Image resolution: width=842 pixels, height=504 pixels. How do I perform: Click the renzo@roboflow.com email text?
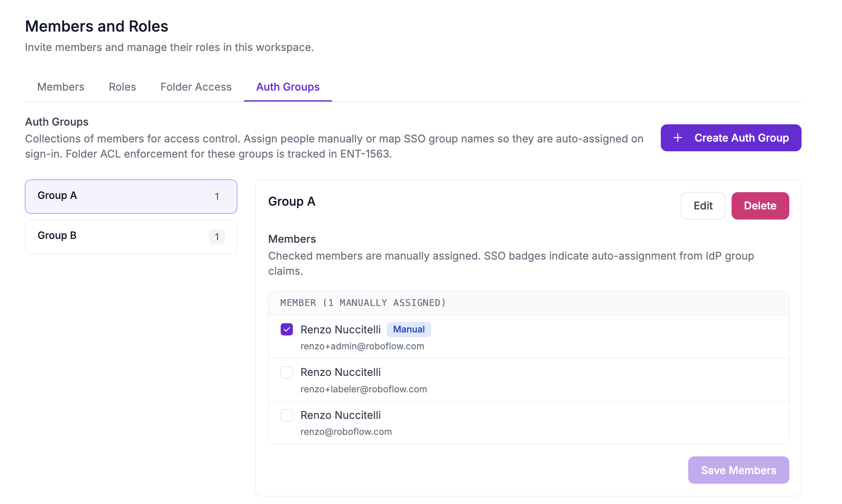click(x=346, y=432)
